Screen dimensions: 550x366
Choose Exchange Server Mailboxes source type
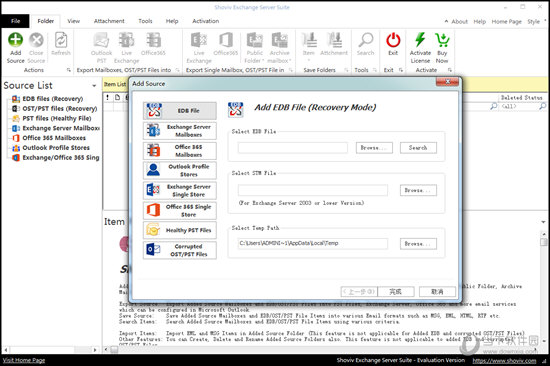(180, 131)
